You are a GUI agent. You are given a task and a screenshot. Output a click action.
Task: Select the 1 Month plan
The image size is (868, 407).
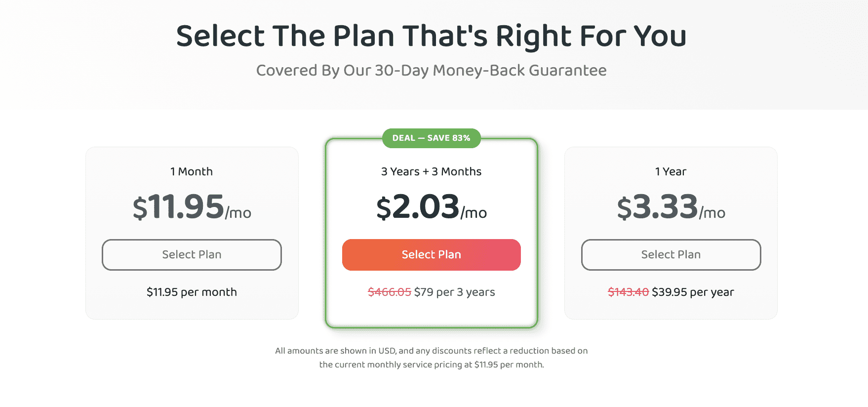(x=192, y=255)
